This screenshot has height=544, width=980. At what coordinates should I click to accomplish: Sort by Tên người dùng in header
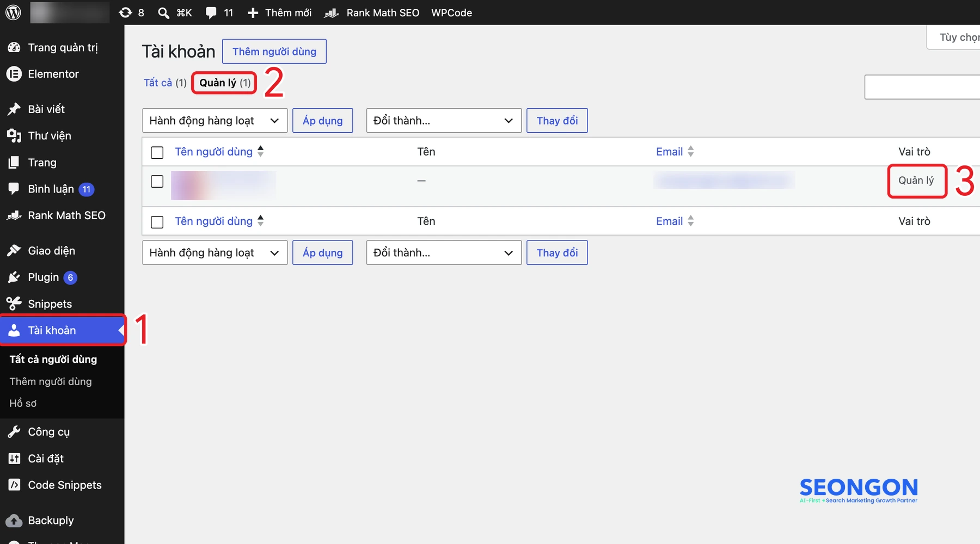point(219,152)
